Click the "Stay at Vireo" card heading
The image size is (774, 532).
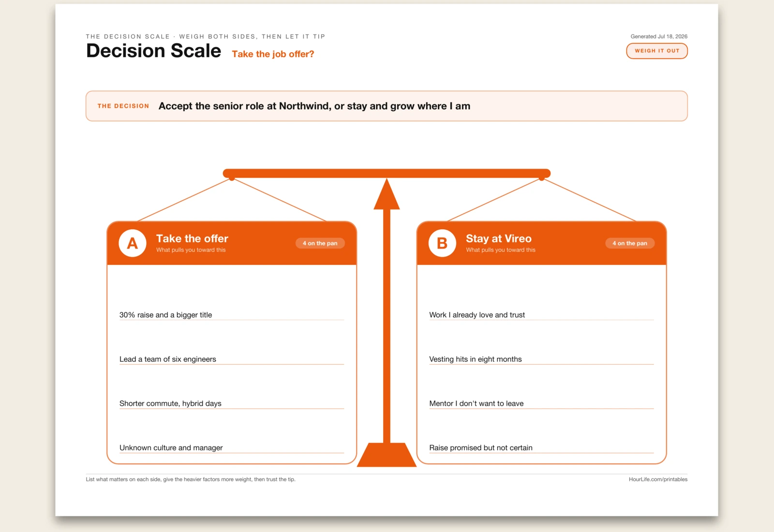(x=499, y=238)
